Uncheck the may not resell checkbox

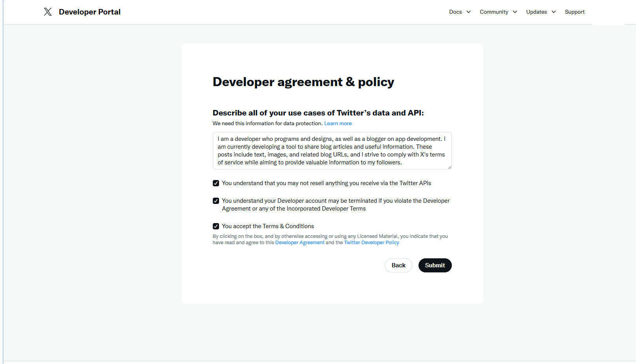[x=216, y=183]
